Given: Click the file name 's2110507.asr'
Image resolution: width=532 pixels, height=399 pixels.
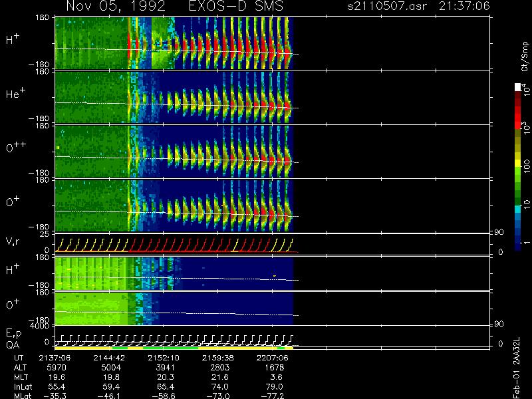Looking at the screenshot, I should pos(387,6).
